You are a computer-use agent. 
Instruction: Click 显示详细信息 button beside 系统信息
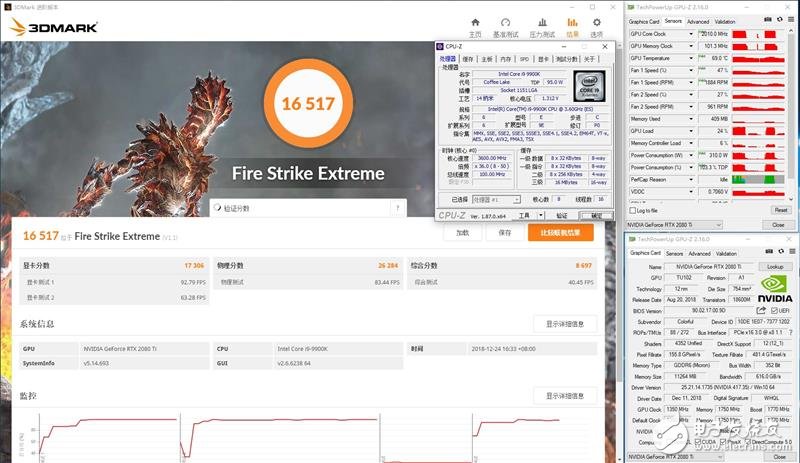565,324
